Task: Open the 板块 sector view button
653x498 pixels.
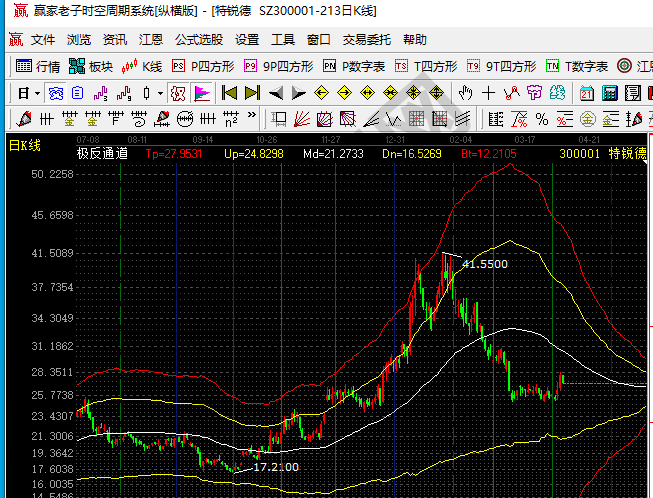Action: click(x=91, y=66)
